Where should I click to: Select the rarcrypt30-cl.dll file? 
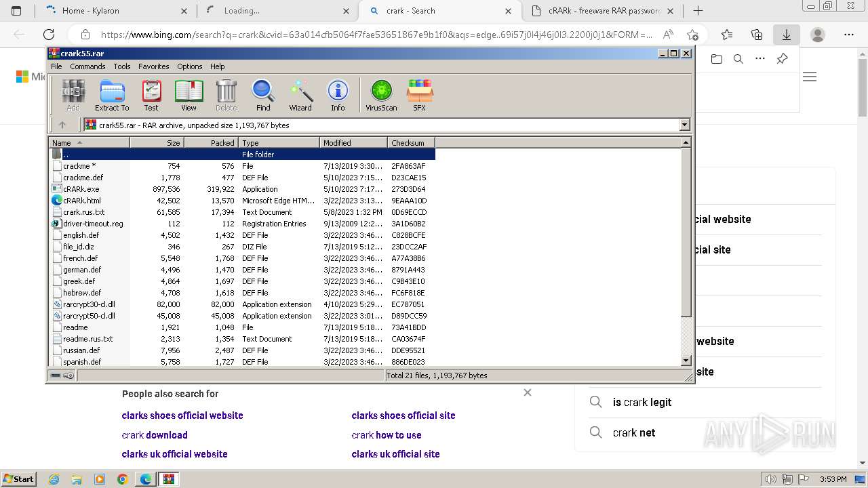tap(242, 304)
